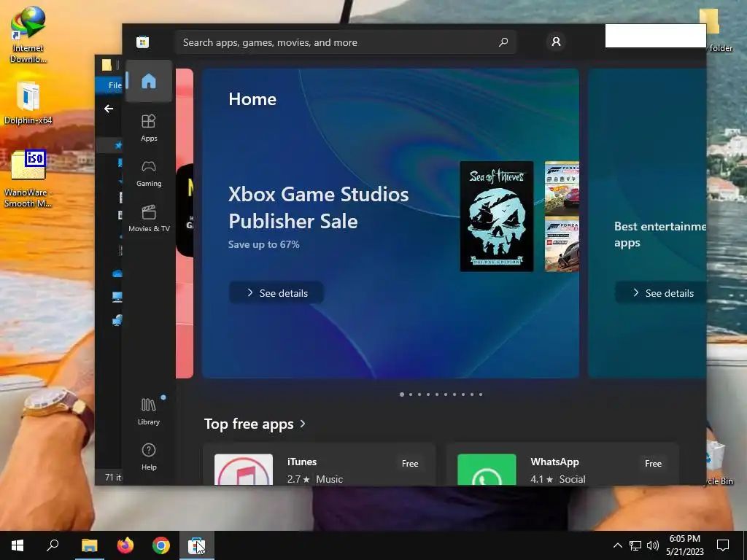
Task: Select Dolphin-x64 desktop icon
Action: [x=28, y=103]
